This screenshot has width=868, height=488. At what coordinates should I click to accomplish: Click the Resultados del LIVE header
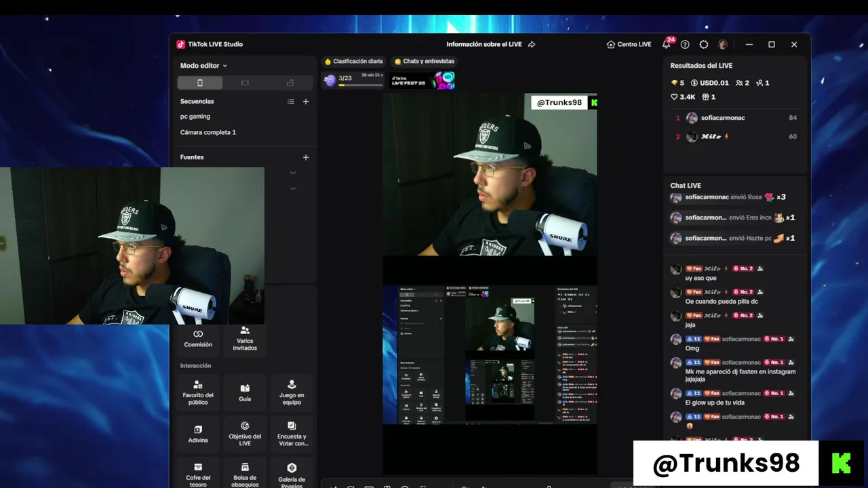[701, 66]
